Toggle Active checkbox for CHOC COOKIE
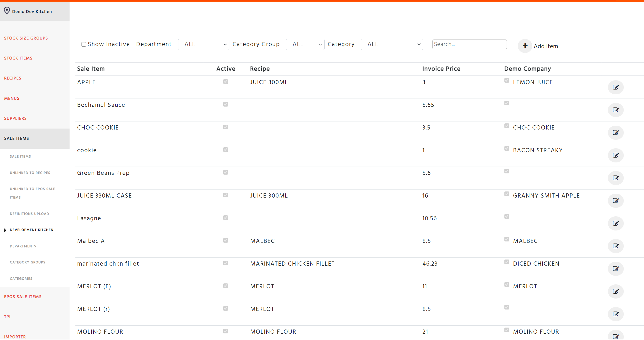 point(225,127)
